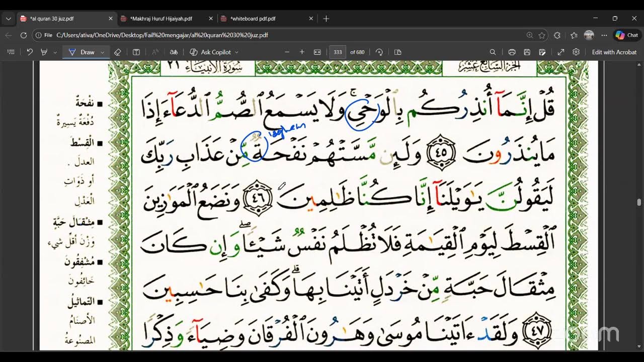
Task: Click 'of 680' page count text
Action: pos(357,52)
